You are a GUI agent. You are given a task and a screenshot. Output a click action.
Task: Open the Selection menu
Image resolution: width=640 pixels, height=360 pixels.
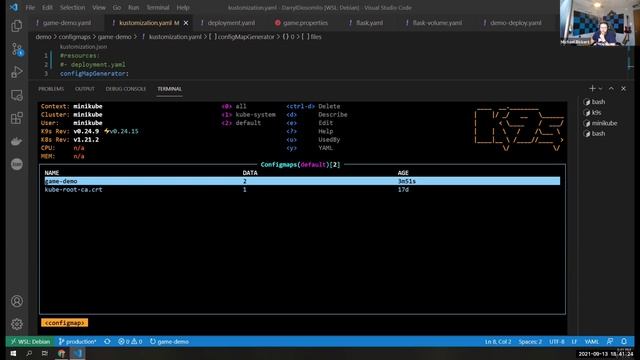(x=72, y=7)
